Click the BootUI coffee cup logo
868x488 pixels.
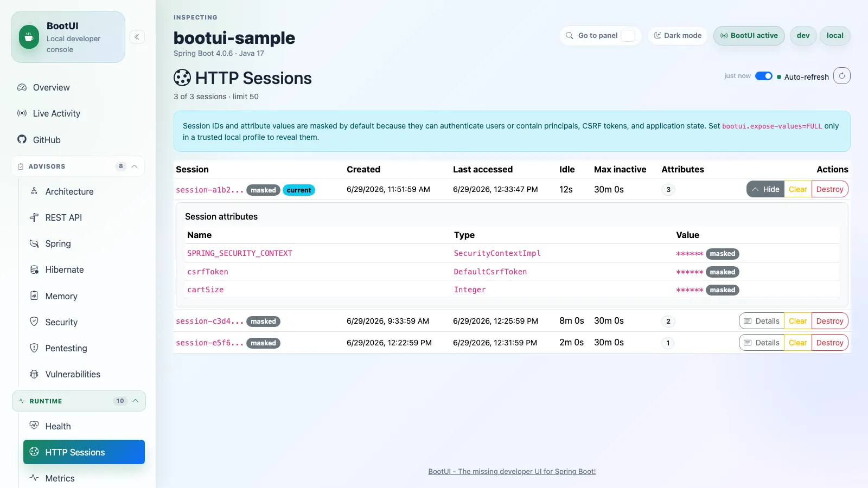(x=29, y=37)
